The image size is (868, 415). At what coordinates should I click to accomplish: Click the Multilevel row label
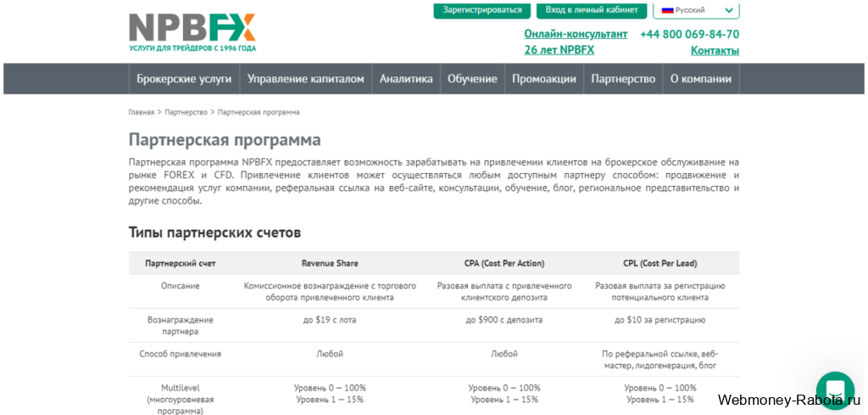click(181, 399)
